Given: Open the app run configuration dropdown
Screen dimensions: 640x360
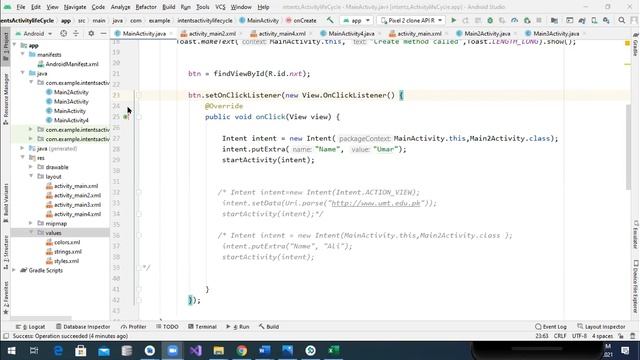Looking at the screenshot, I should click(x=356, y=20).
